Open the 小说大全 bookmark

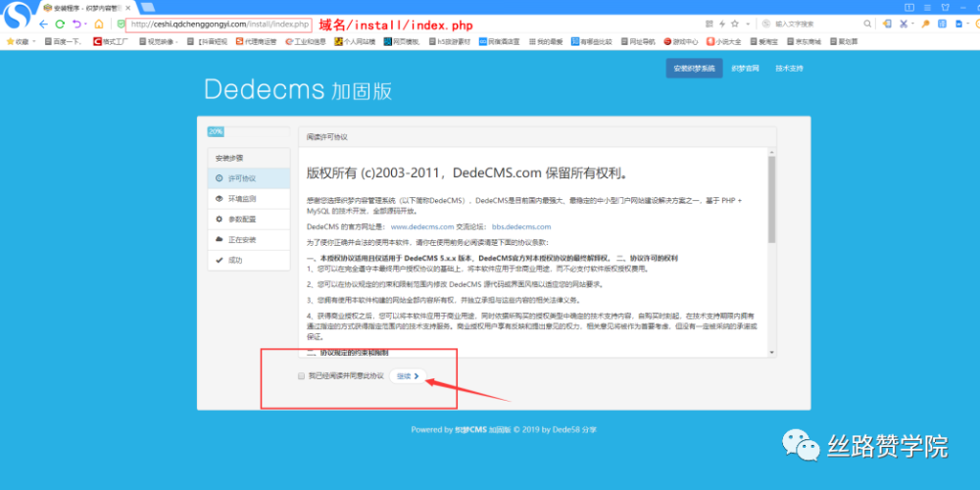pos(724,42)
